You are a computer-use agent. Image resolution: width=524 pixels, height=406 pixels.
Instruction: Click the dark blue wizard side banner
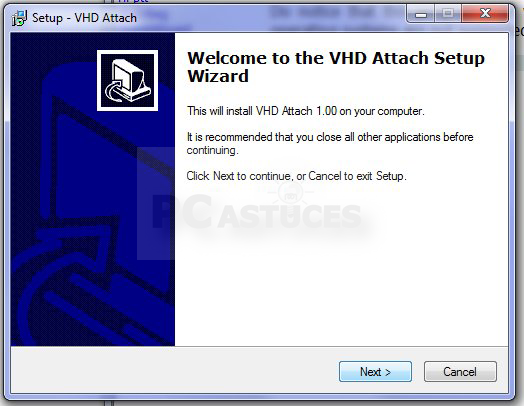pos(93,189)
